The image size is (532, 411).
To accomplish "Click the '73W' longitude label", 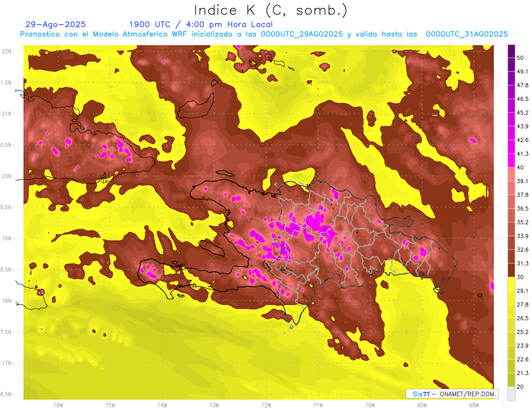I will [214, 405].
